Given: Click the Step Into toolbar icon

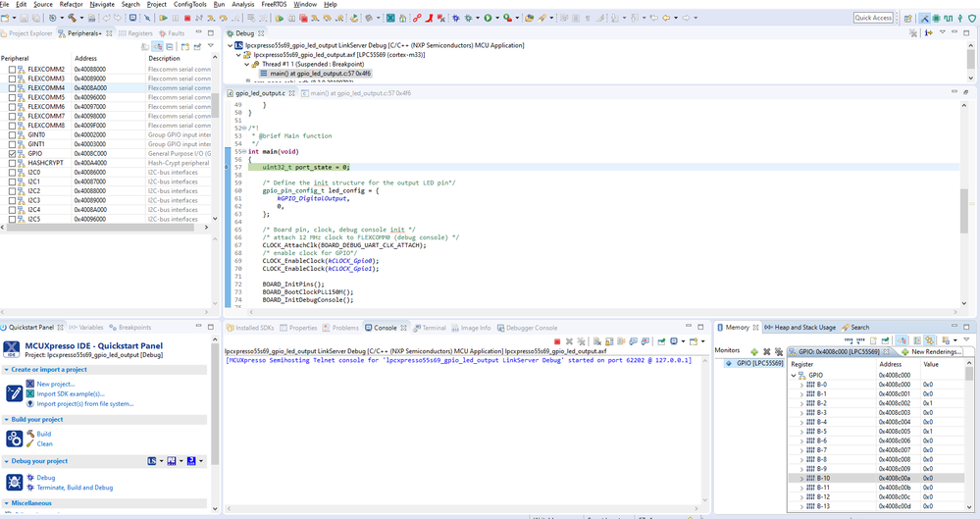Looking at the screenshot, I should click(211, 18).
